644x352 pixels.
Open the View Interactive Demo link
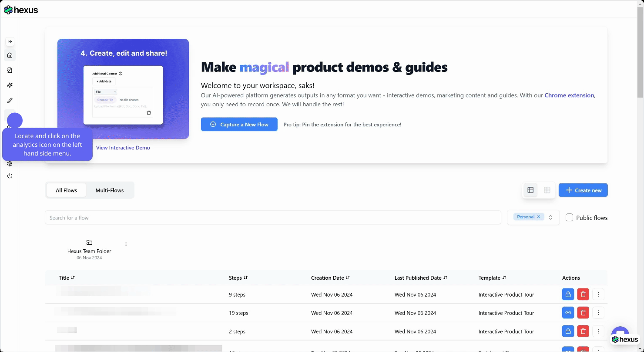pyautogui.click(x=123, y=148)
